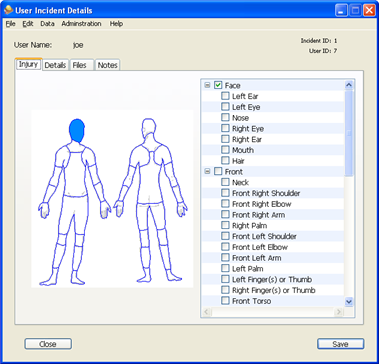Switch to the Notes tab
Screen dimensions: 379x364
coord(107,65)
